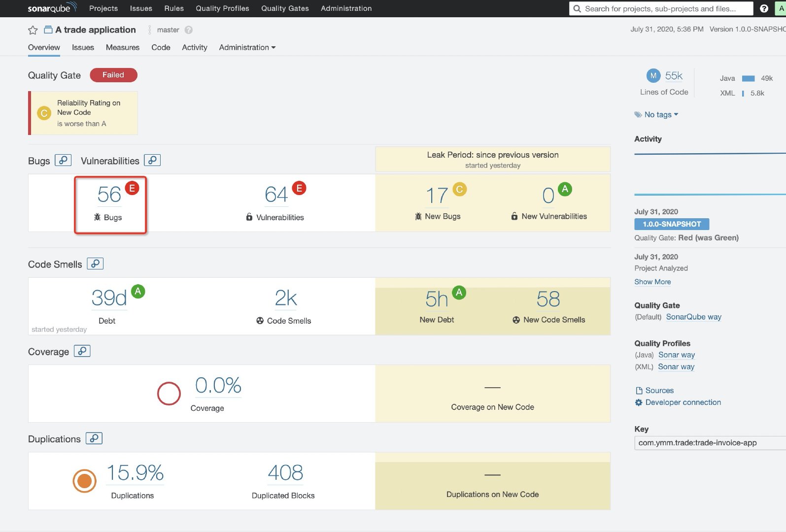Click the Failed quality gate badge

point(113,75)
